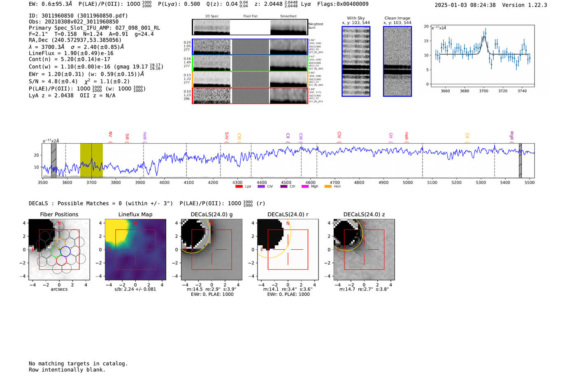This screenshot has height=392, width=576.
Task: Click the HeII orange legend swatch
Action: click(328, 187)
